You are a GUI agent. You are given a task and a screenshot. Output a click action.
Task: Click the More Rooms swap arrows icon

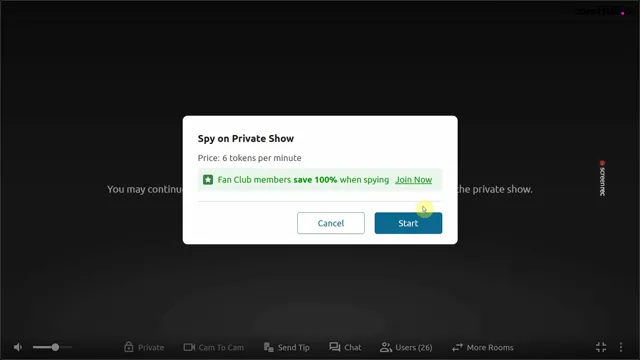457,347
